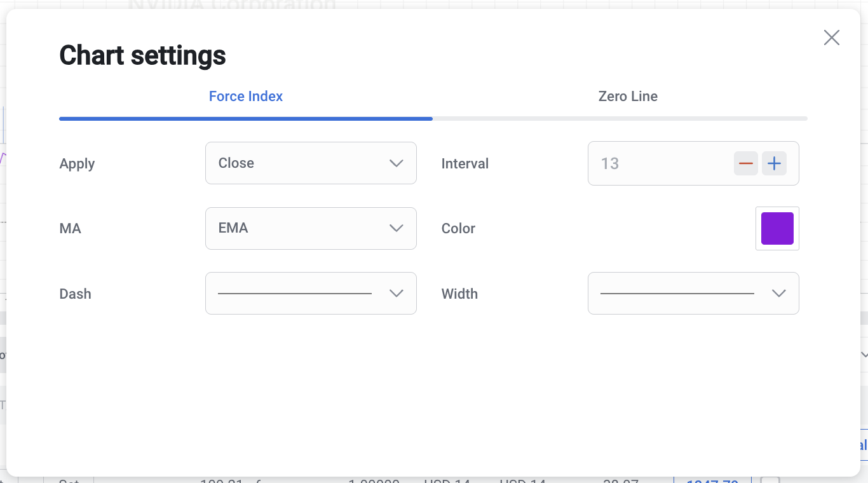Click the dash line preview in Dash field
This screenshot has height=483, width=868.
tap(294, 294)
